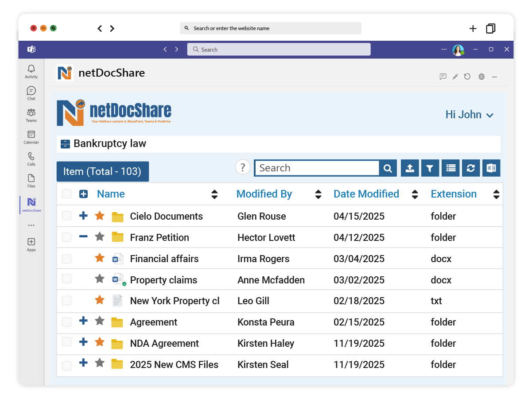The width and height of the screenshot is (532, 399).
Task: Export to Excel icon
Action: click(491, 168)
